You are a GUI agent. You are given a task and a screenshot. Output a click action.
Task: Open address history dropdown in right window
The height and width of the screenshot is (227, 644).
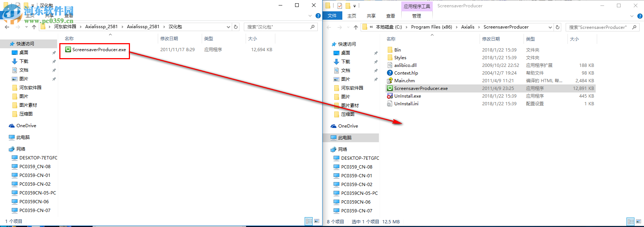tap(550, 27)
